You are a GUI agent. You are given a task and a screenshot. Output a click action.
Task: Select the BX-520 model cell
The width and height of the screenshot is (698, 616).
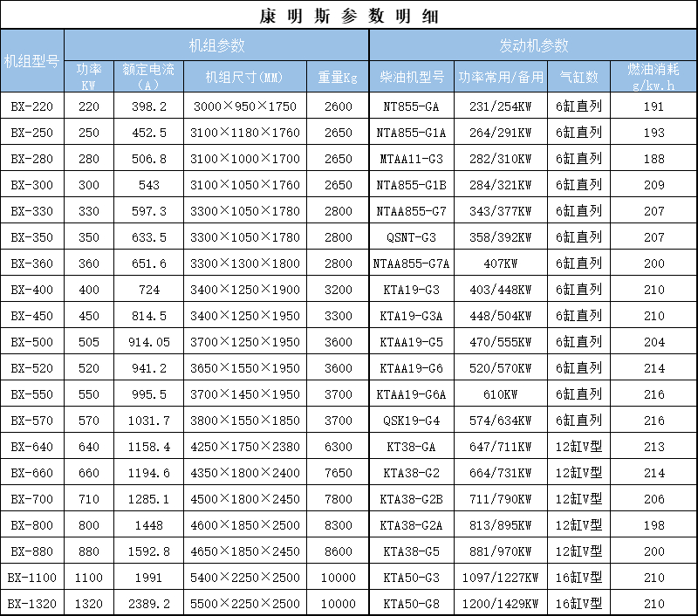pos(32,368)
